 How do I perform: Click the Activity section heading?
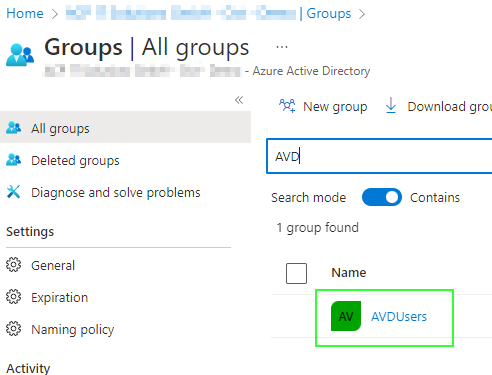(x=28, y=368)
